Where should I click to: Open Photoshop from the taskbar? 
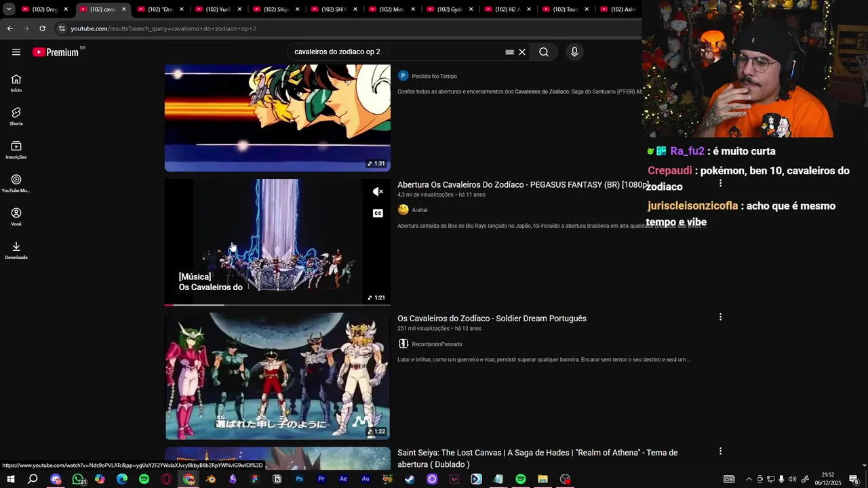(x=299, y=479)
